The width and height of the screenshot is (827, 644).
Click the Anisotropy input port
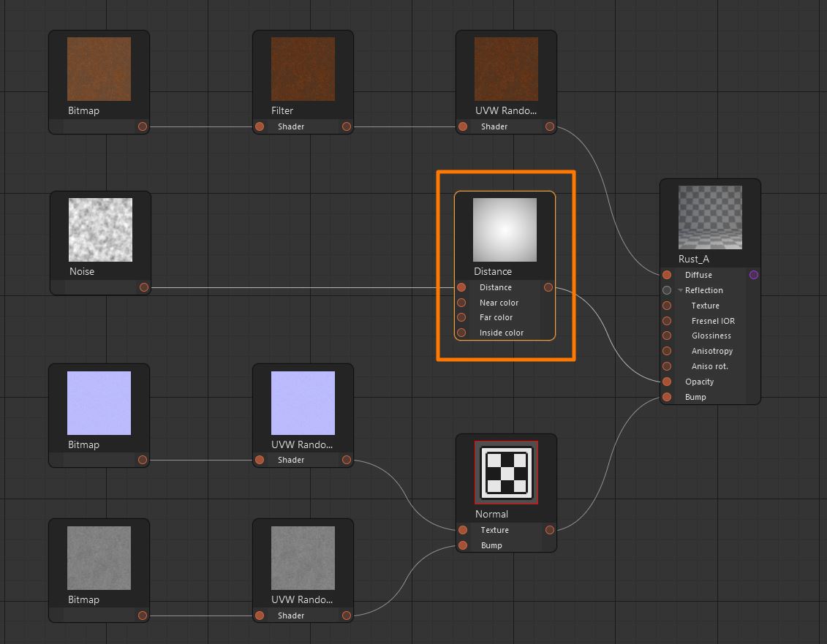(667, 351)
